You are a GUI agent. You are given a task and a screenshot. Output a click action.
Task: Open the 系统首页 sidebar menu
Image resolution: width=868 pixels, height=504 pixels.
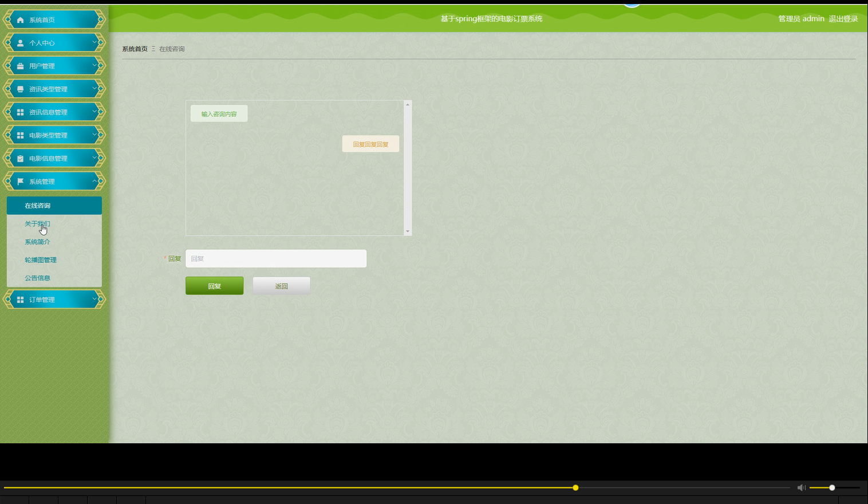click(54, 19)
